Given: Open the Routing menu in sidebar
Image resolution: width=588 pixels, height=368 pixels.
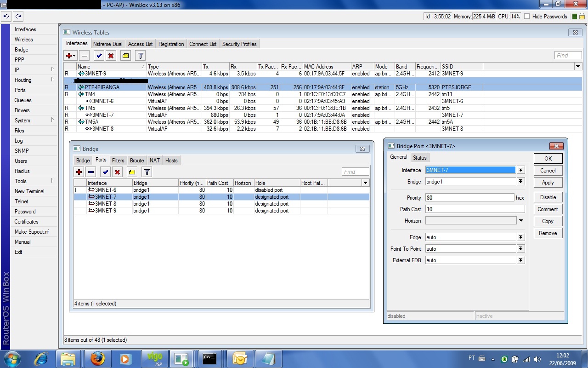Looking at the screenshot, I should pyautogui.click(x=23, y=80).
